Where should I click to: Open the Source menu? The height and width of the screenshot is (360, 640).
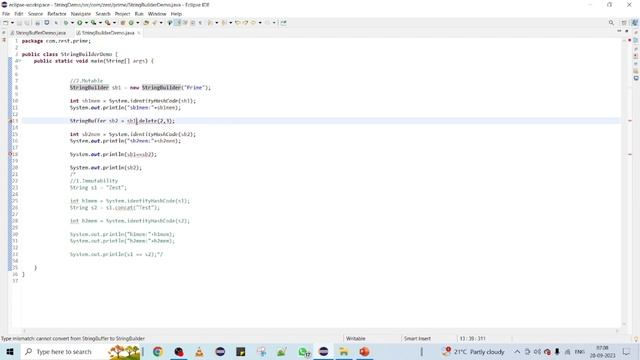coord(35,14)
